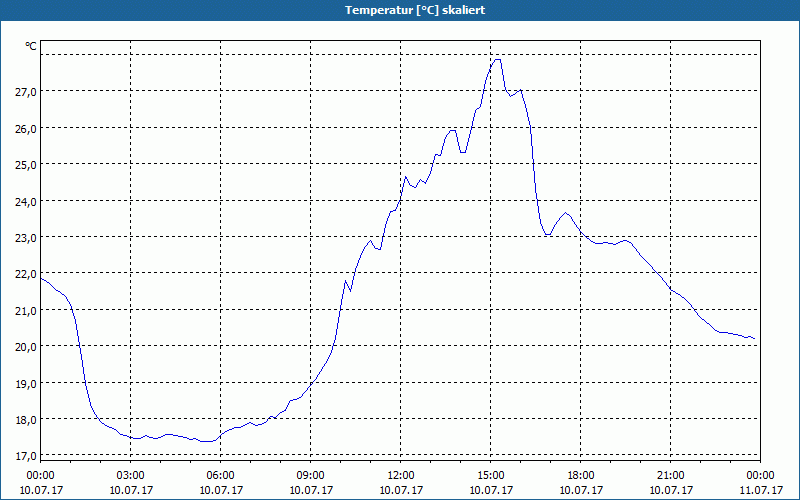Screen dimensions: 800x500
Task: Click the 21:00 time label
Action: pyautogui.click(x=670, y=476)
